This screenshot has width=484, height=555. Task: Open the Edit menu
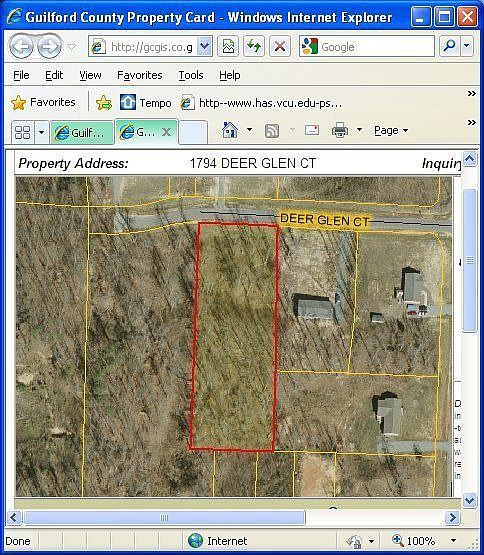point(54,75)
